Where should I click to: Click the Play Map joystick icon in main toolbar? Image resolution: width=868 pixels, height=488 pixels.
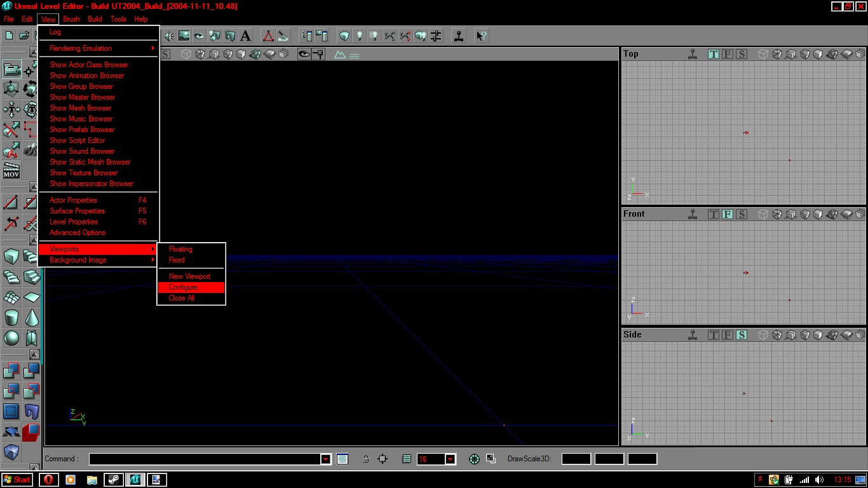click(x=459, y=36)
